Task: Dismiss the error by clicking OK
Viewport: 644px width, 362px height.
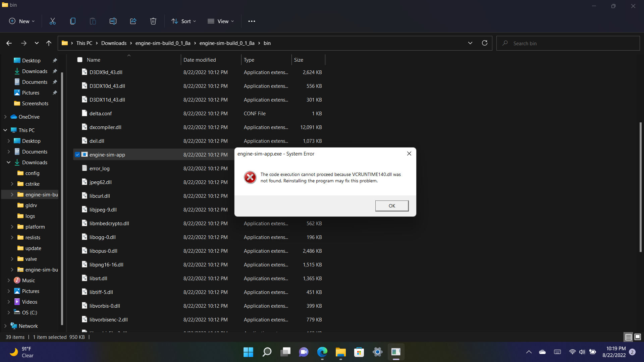Action: (x=392, y=205)
